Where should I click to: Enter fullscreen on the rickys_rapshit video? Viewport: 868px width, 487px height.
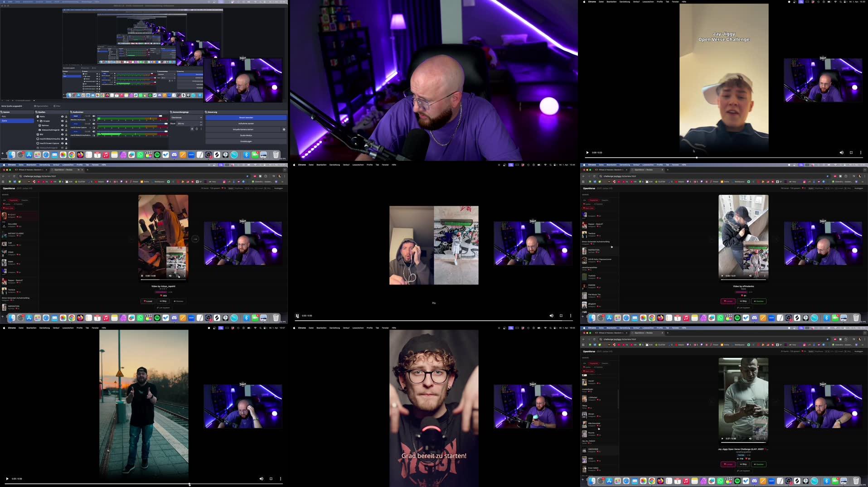177,275
